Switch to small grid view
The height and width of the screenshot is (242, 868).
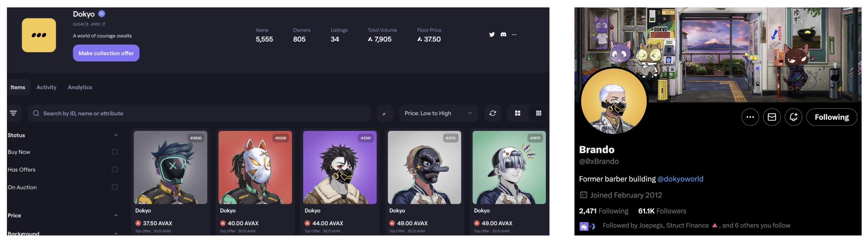(x=538, y=113)
